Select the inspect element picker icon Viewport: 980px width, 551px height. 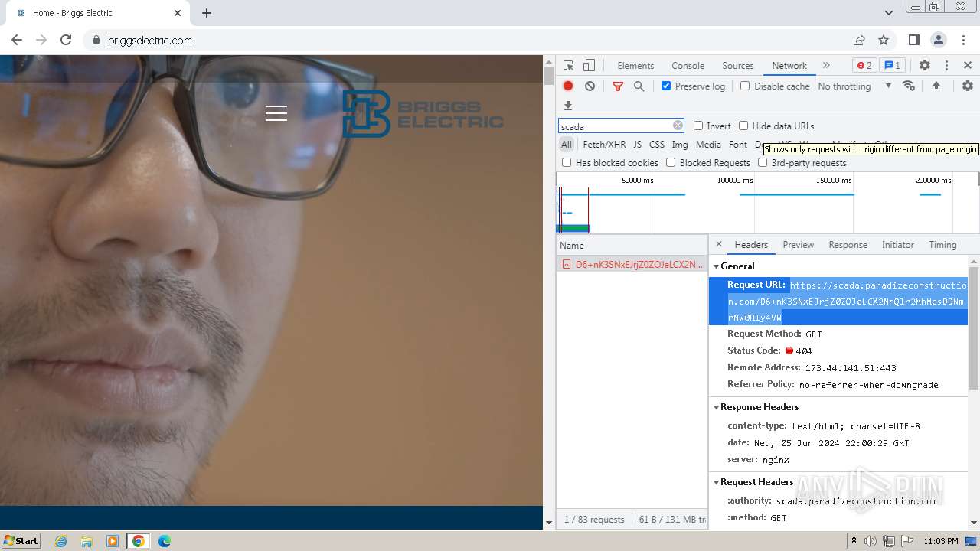point(568,66)
